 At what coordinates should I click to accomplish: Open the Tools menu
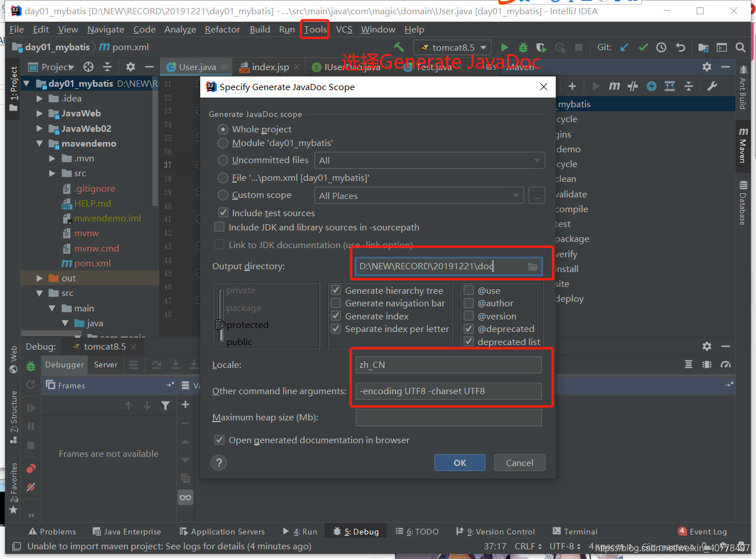point(315,30)
